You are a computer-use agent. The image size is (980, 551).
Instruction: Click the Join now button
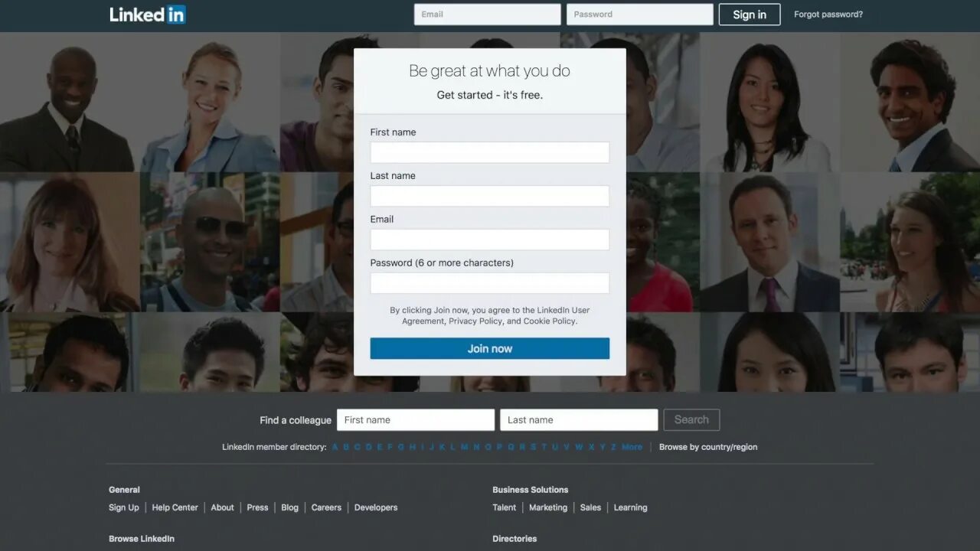click(x=490, y=348)
